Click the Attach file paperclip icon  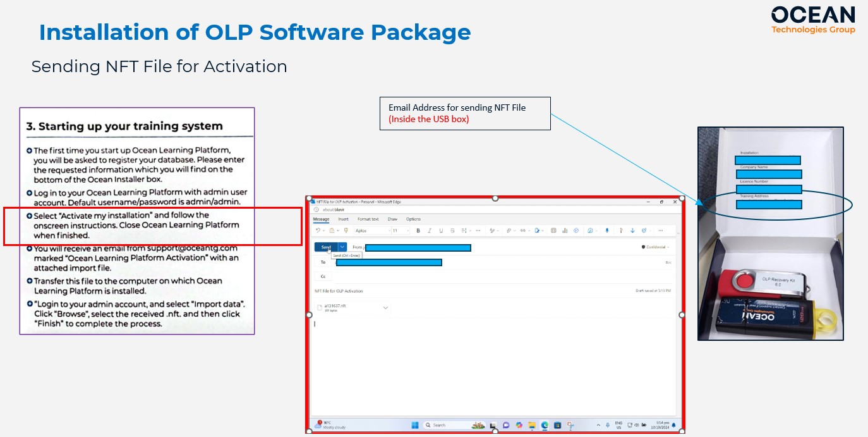click(x=509, y=231)
